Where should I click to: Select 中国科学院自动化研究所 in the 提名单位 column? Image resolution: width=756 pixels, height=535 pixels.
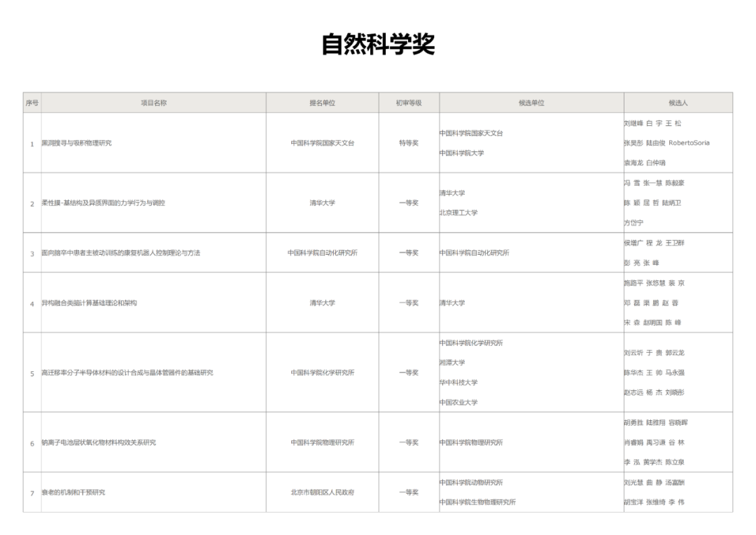click(322, 253)
